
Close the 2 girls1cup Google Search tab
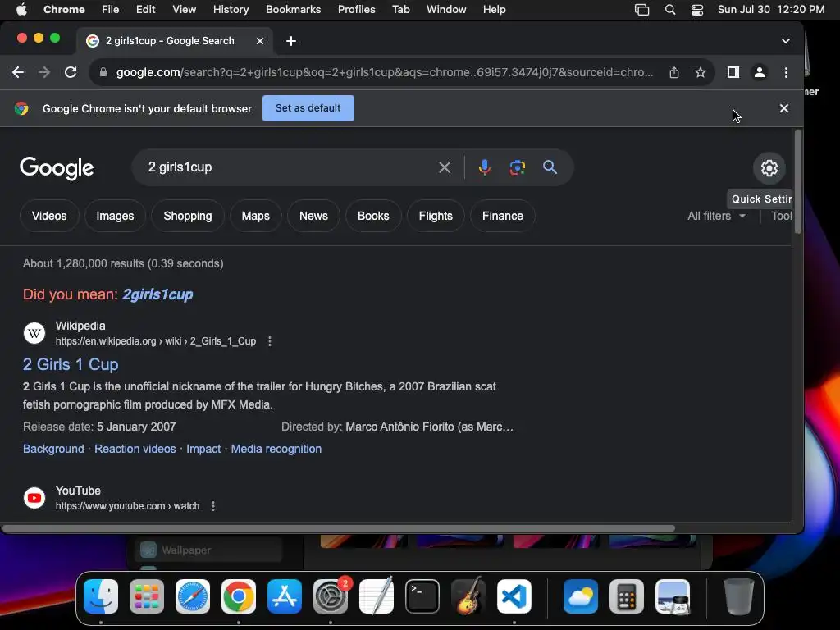260,41
